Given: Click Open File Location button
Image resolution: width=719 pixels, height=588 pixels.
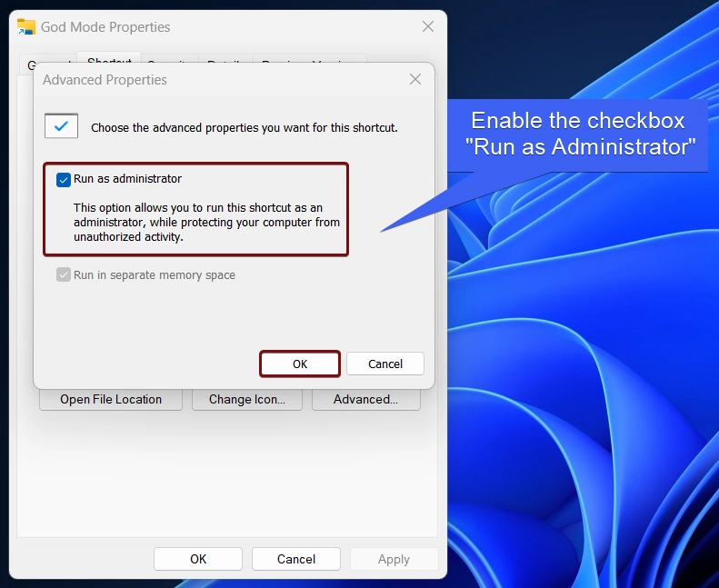Looking at the screenshot, I should point(111,400).
